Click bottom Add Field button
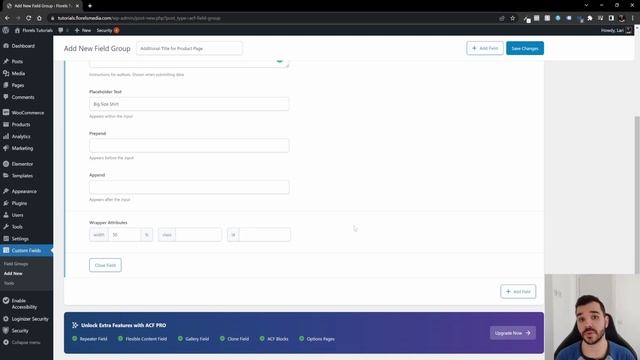This screenshot has width=640, height=360. tap(518, 291)
